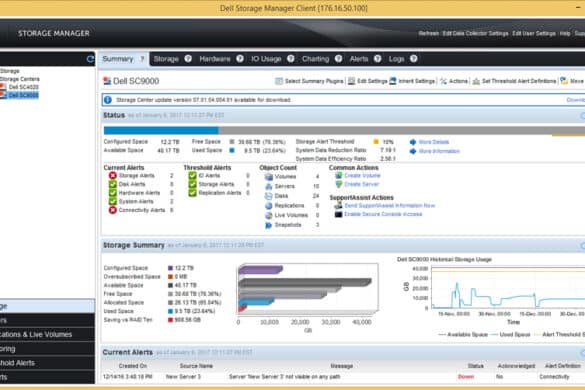Viewport: 585px width, 390px height.
Task: Click Help in the top header
Action: click(565, 33)
